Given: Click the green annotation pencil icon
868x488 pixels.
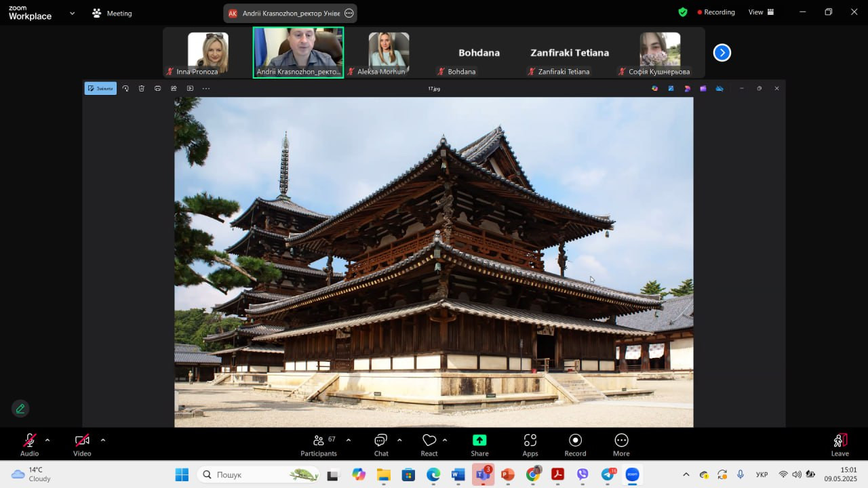Looking at the screenshot, I should (20, 409).
